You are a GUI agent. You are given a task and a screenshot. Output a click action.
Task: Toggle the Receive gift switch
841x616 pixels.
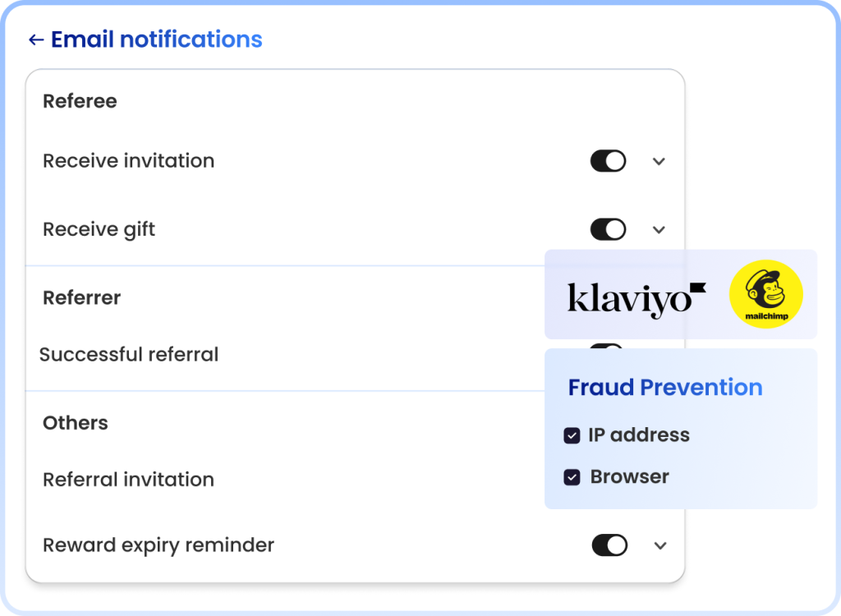click(x=609, y=229)
